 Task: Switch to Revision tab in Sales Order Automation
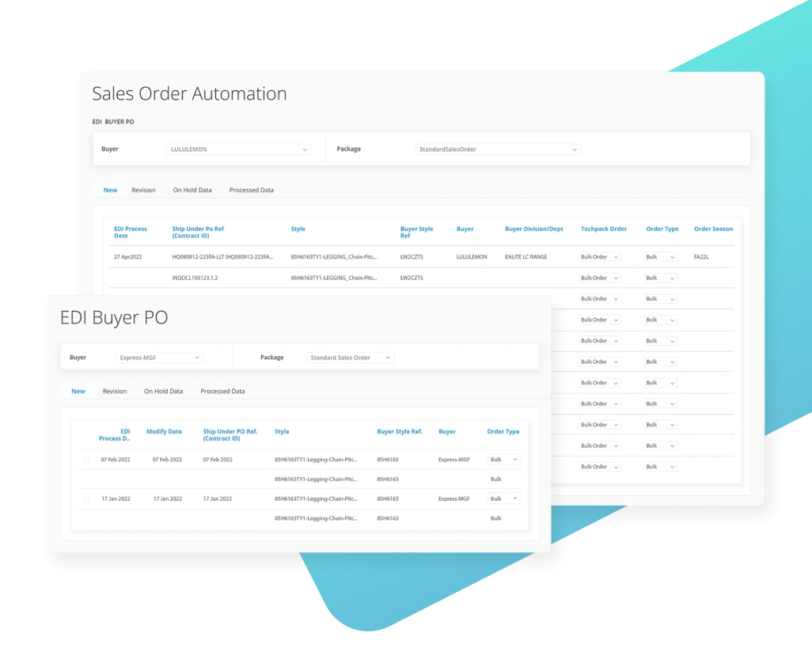point(143,190)
